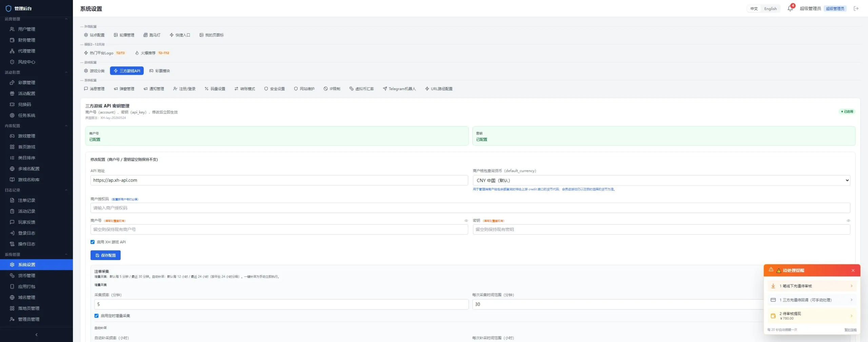The width and height of the screenshot is (868, 342).
Task: Select 彩票管理 in the sidebar
Action: pos(36,83)
